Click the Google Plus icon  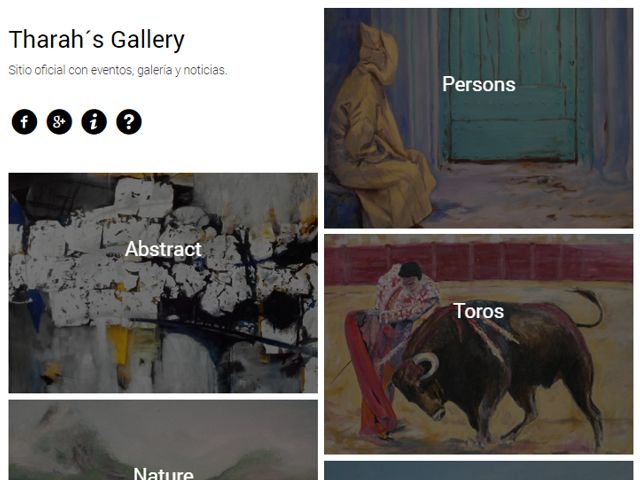pyautogui.click(x=59, y=122)
